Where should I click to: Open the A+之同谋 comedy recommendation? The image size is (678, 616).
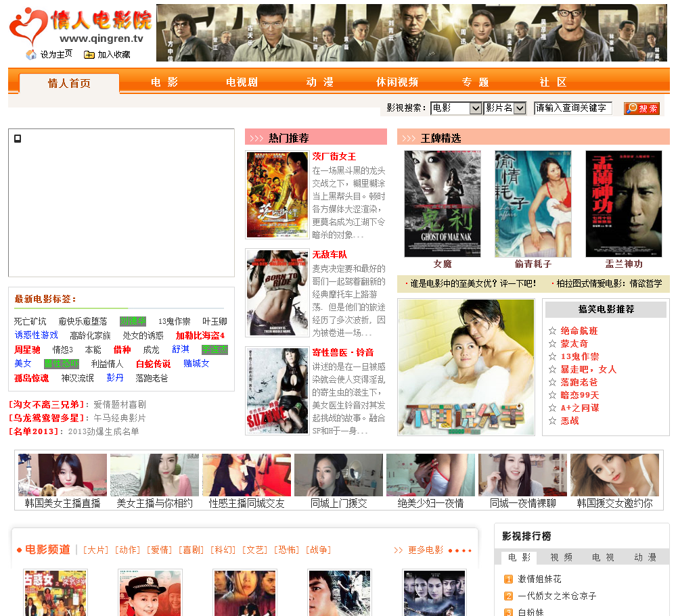point(580,408)
